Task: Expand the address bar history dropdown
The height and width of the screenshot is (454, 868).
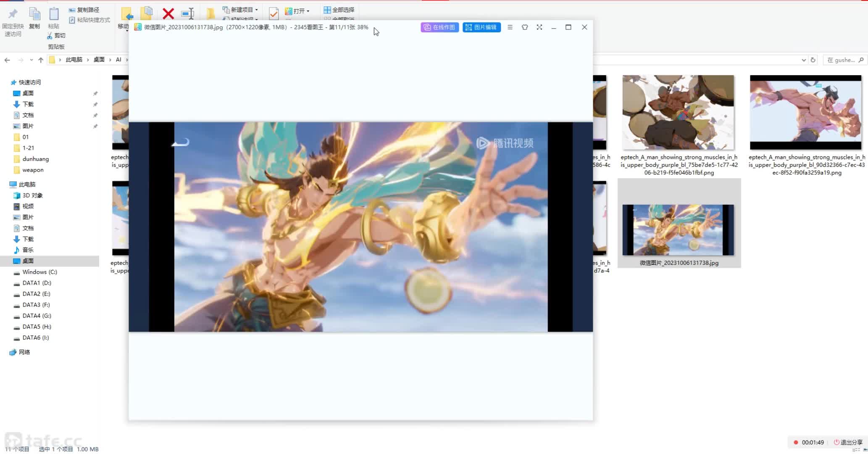Action: (804, 60)
